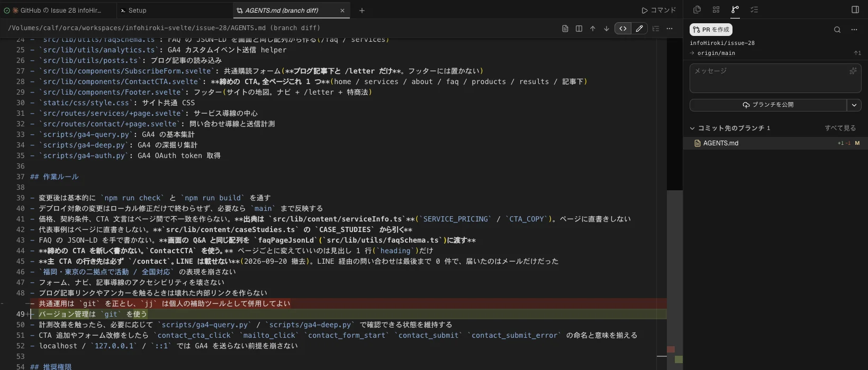
Task: Open the grid panel icon in the sidebar header
Action: pos(716,10)
